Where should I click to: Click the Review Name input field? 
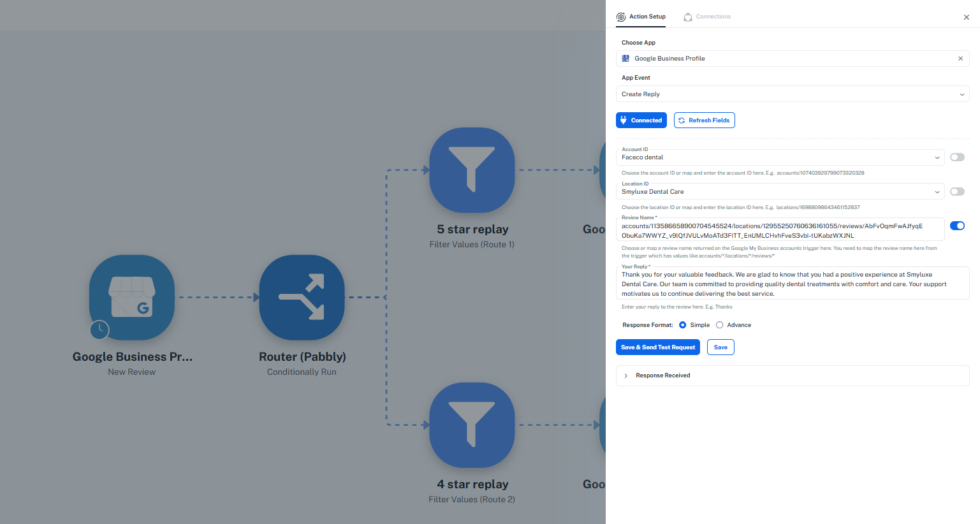pos(780,230)
